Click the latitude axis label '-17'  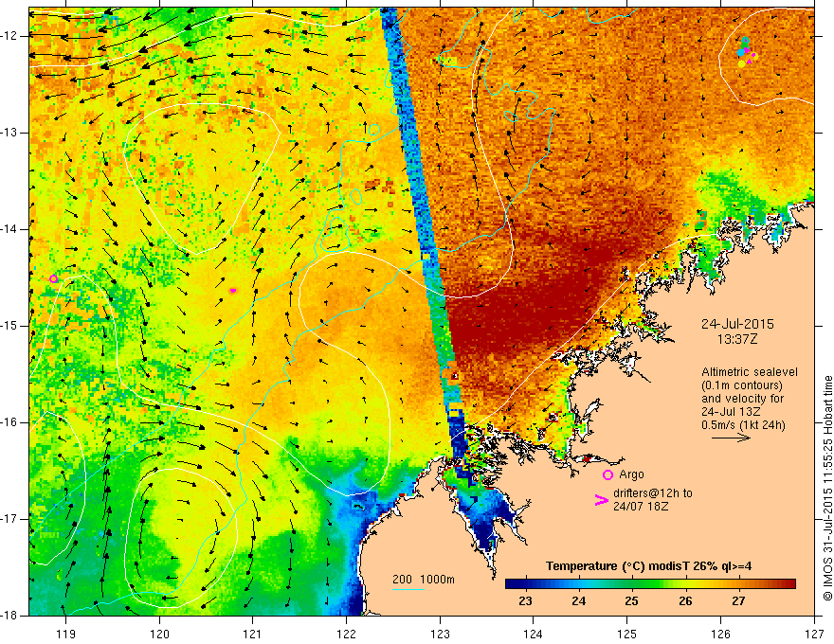click(x=10, y=519)
